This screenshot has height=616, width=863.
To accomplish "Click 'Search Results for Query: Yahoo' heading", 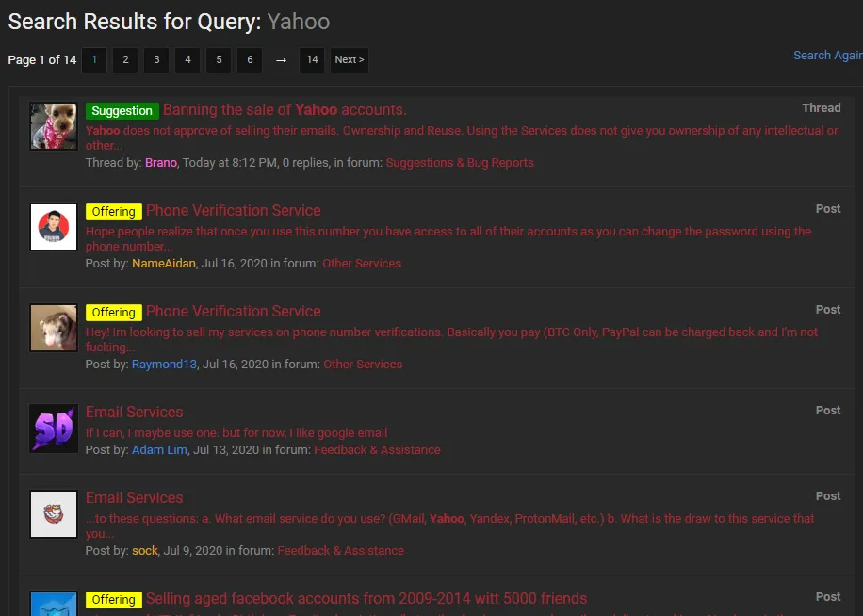I will point(169,22).
